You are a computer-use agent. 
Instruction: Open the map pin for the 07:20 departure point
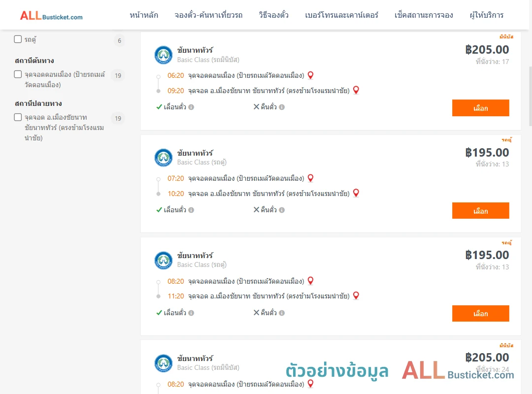click(310, 178)
